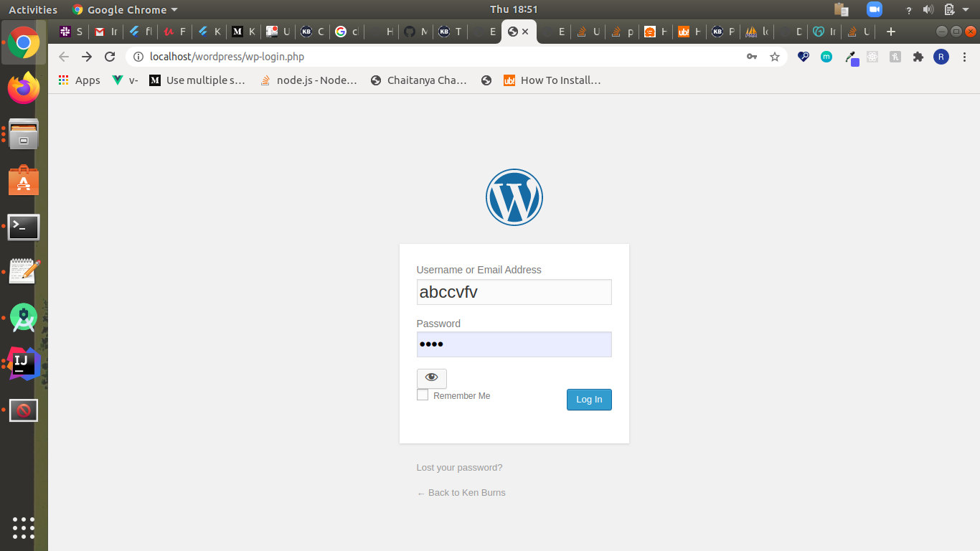The width and height of the screenshot is (980, 551).
Task: Open the volume indicator in the top bar
Action: [x=928, y=9]
